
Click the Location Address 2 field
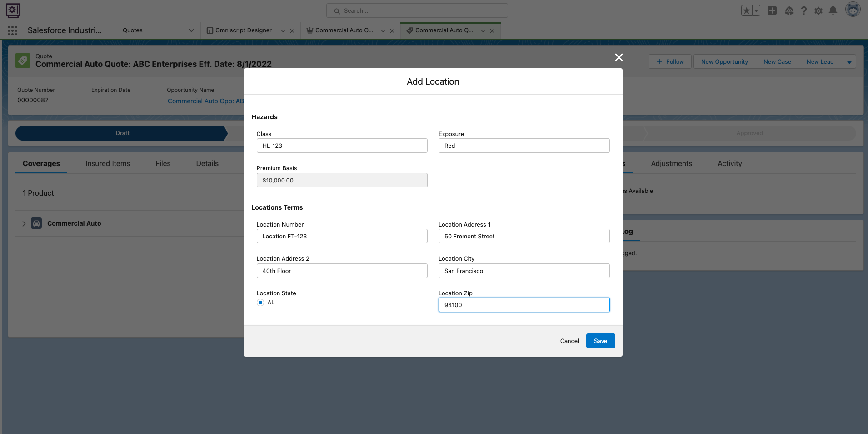pos(342,271)
